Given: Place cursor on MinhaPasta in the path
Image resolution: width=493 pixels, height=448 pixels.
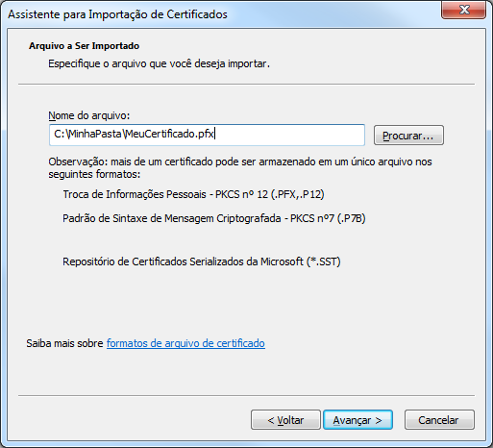Looking at the screenshot, I should (95, 134).
